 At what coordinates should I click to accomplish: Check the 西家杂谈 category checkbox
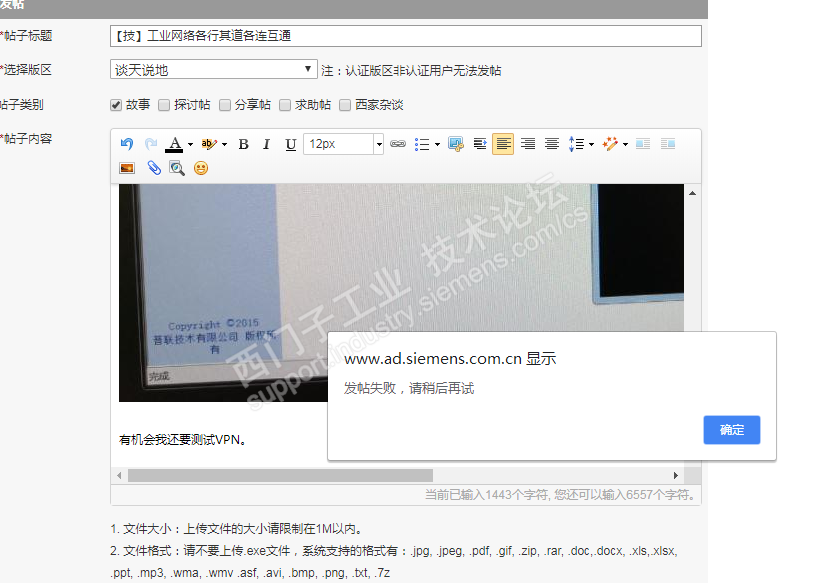pos(345,105)
